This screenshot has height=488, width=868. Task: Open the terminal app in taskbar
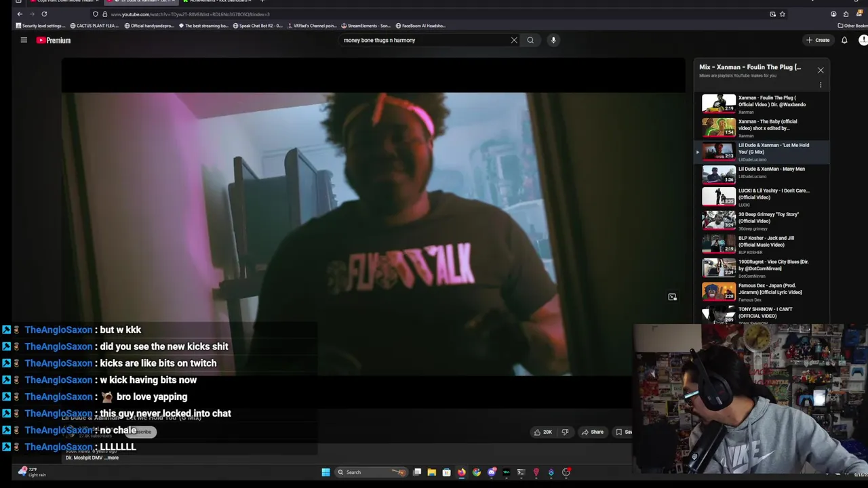(521, 472)
